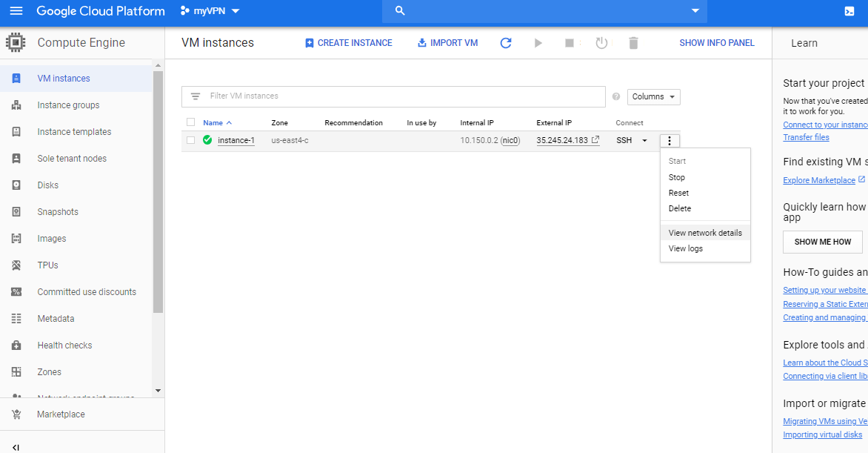Open external IP 35.245.24.183 link
This screenshot has width=868, height=453.
(x=567, y=140)
